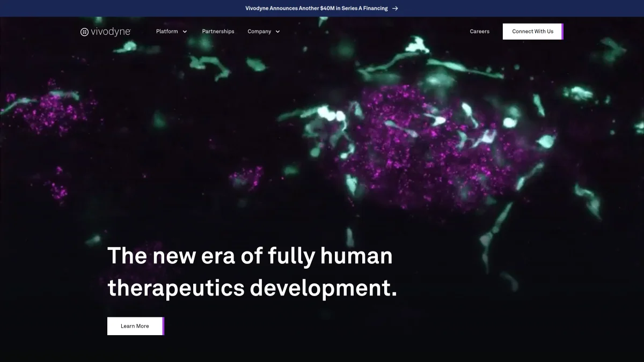
Task: Click the hero headline about human therapeutics
Action: [x=251, y=272]
